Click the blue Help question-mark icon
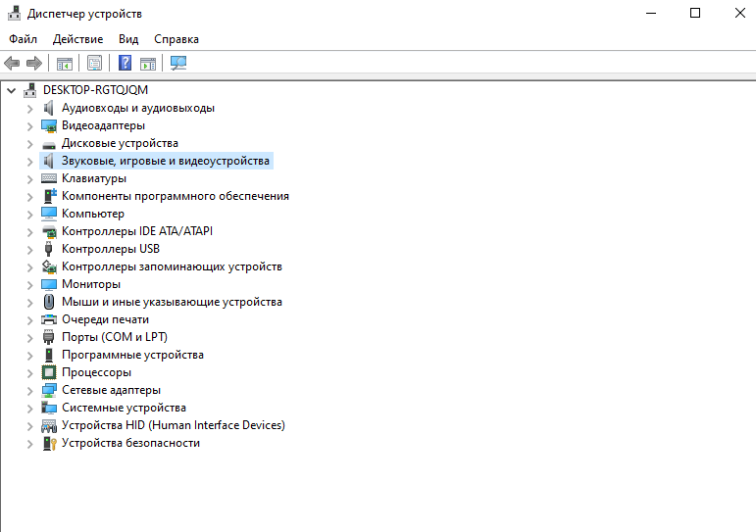The height and width of the screenshot is (532, 756). (x=125, y=63)
